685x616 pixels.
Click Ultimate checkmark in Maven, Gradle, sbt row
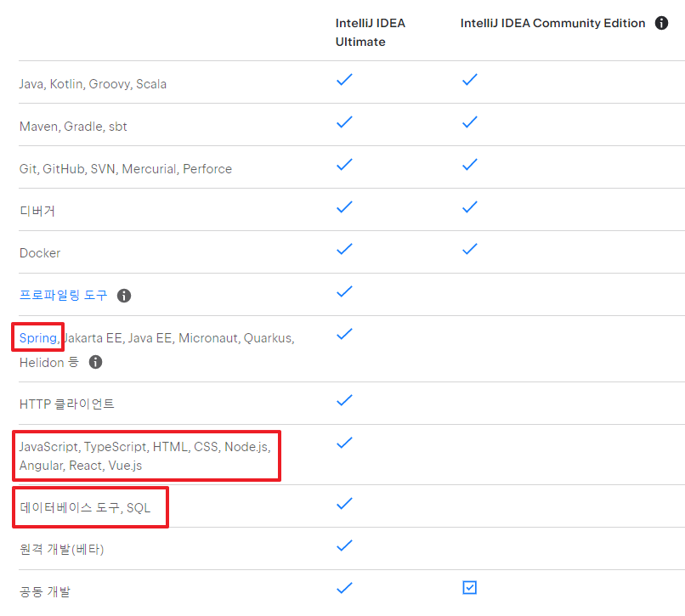344,122
